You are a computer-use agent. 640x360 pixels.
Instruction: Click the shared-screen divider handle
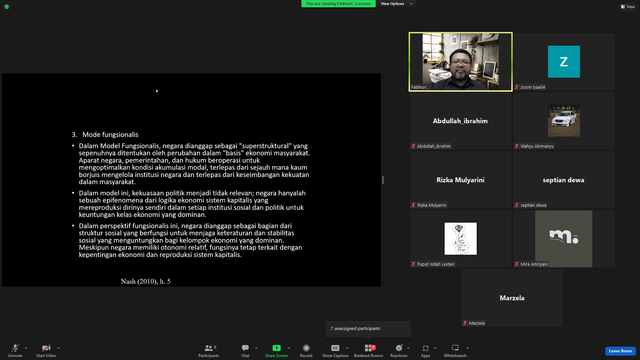click(383, 180)
